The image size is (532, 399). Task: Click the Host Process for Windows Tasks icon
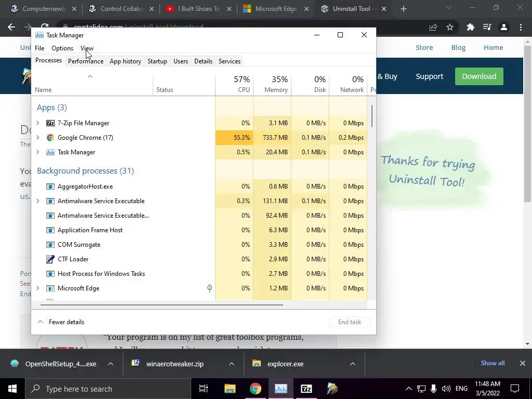pyautogui.click(x=50, y=274)
